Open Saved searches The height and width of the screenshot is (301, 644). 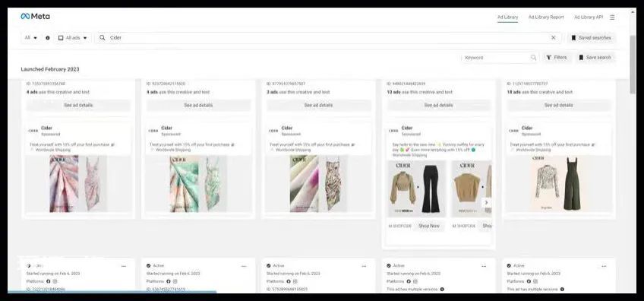pyautogui.click(x=592, y=38)
